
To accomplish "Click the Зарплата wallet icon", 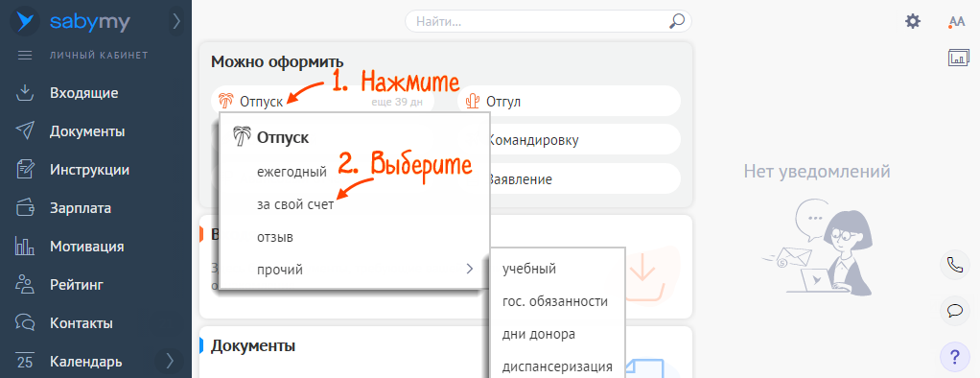I will pos(24,208).
